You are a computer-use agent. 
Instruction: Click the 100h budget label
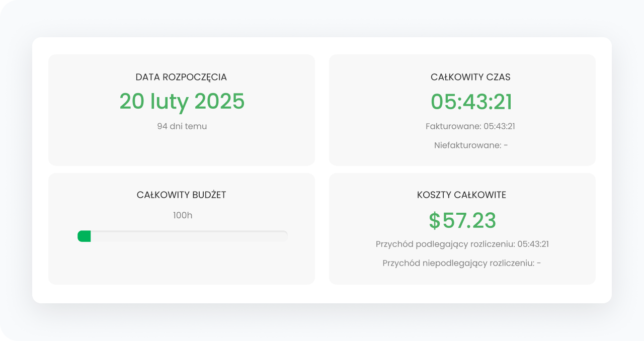pos(183,215)
